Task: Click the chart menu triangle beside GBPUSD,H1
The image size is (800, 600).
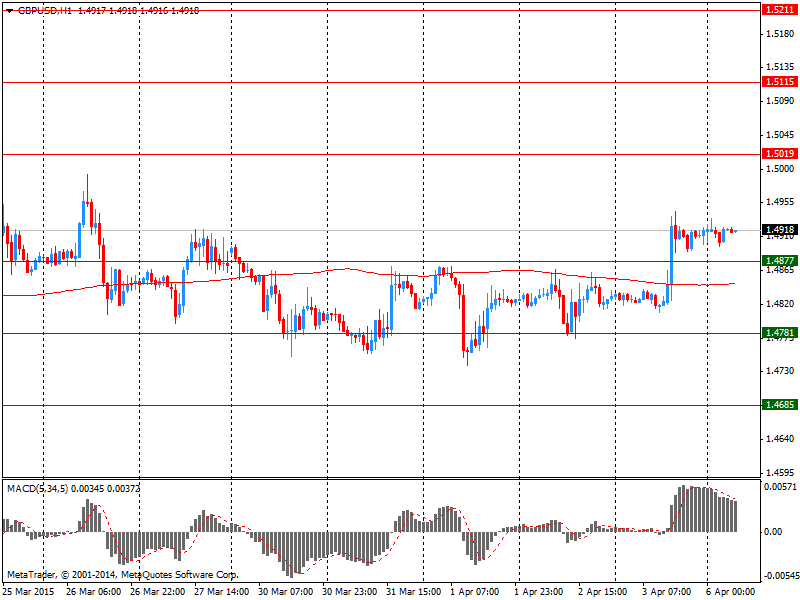Action: pos(9,11)
